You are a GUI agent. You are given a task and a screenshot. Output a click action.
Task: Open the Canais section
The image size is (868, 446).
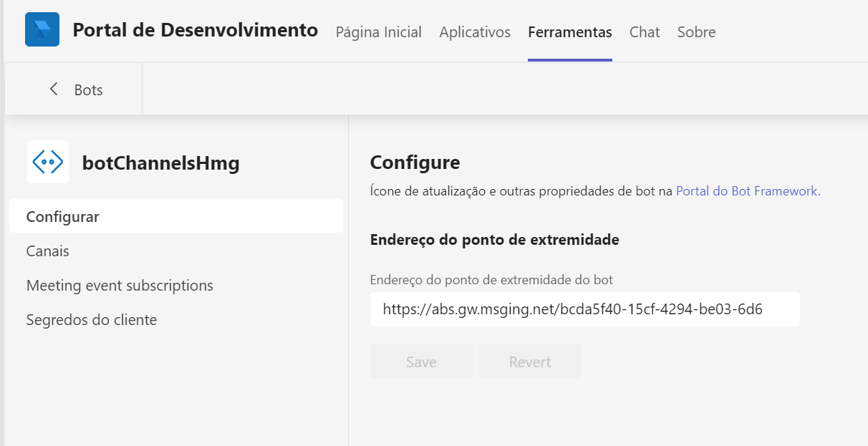[x=48, y=251]
